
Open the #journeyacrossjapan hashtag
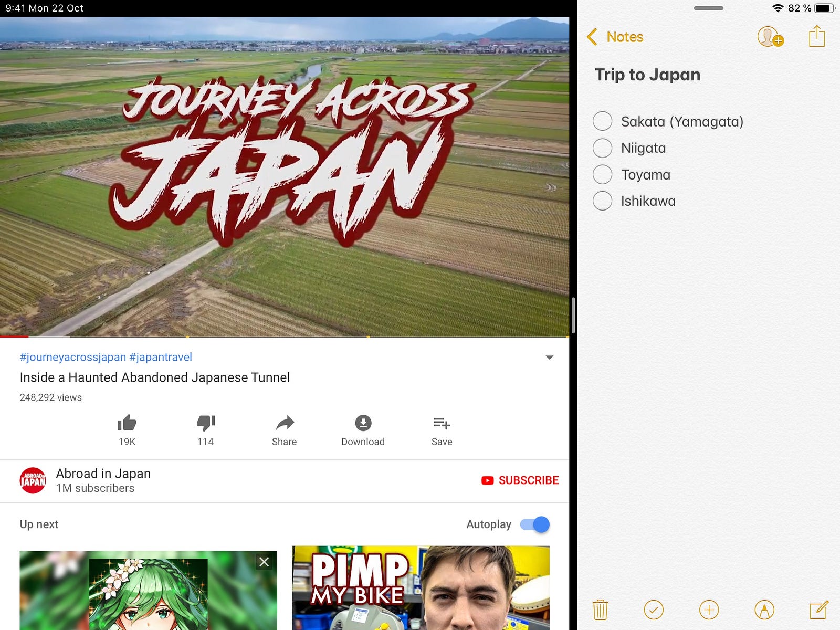coord(73,357)
